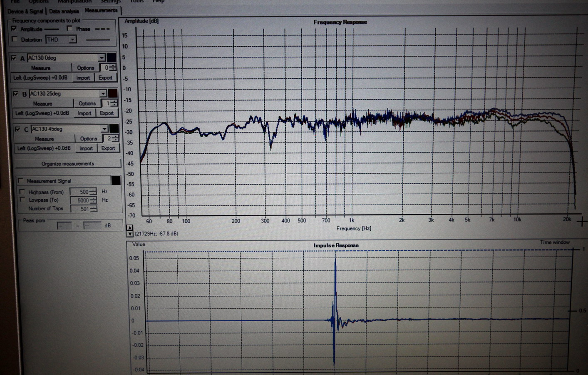
Task: Click the Left (LogSweep) +0.0dB label in row C
Action: tap(44, 148)
